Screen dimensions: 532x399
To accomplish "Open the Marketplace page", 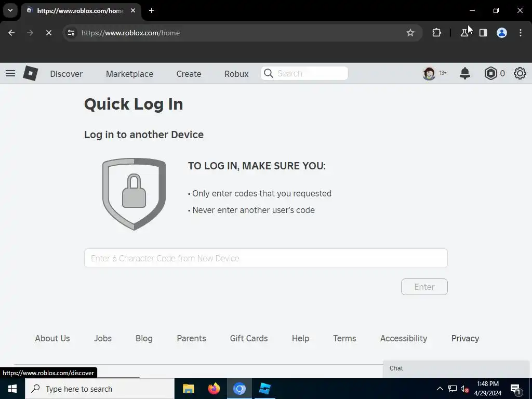I will pos(129,74).
